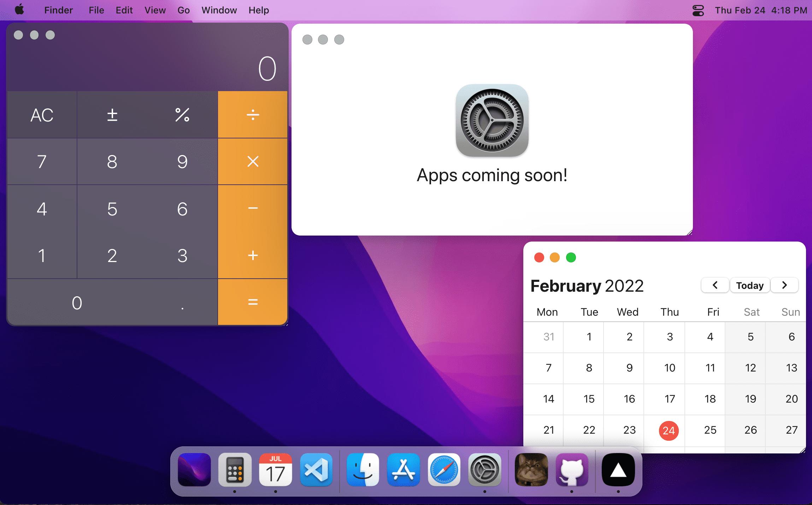This screenshot has height=505, width=812.
Task: Open the Calendar icon in the dock
Action: tap(275, 470)
